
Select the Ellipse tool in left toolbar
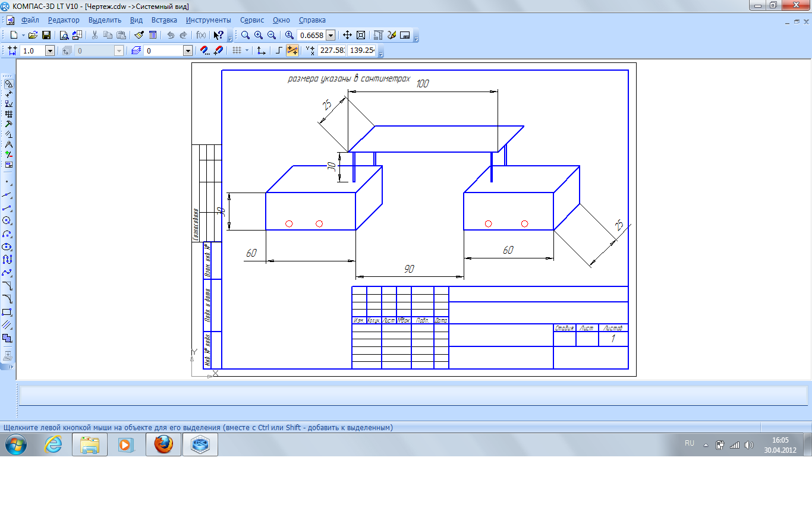click(x=7, y=247)
